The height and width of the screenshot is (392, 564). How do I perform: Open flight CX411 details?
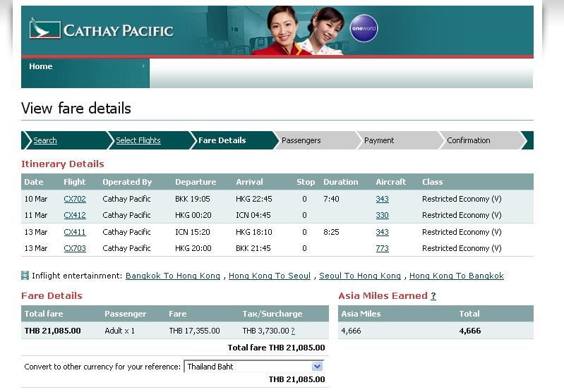click(x=75, y=232)
